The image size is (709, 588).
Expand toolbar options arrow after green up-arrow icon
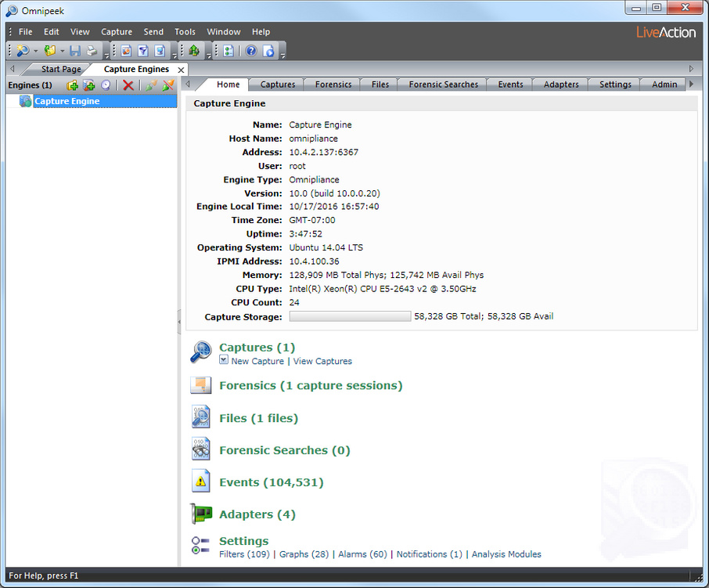tap(209, 56)
